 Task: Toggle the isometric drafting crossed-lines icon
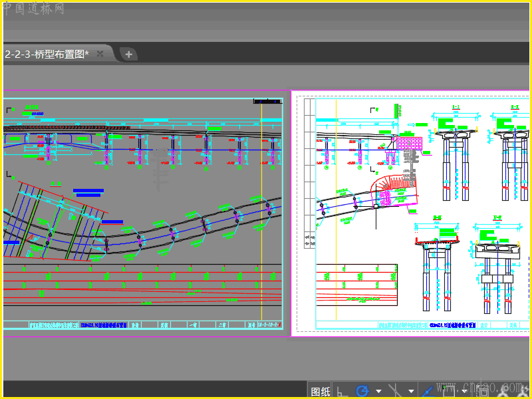tap(395, 391)
